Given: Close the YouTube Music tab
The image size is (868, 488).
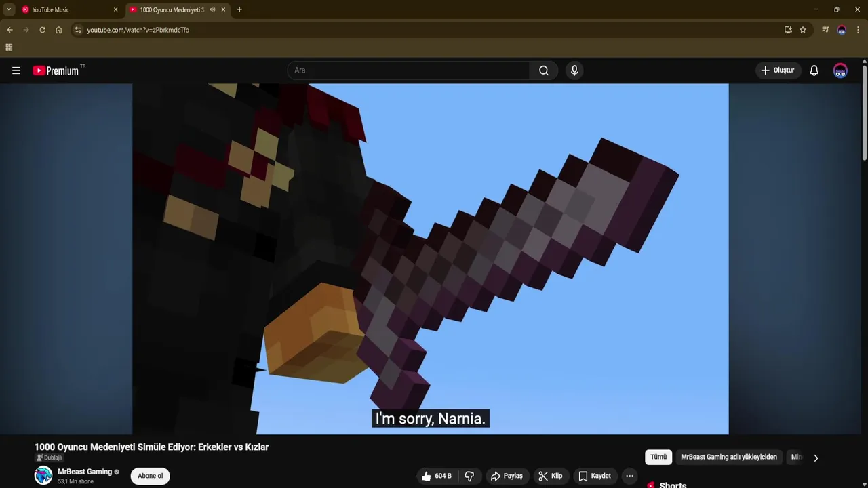Looking at the screenshot, I should 115,9.
